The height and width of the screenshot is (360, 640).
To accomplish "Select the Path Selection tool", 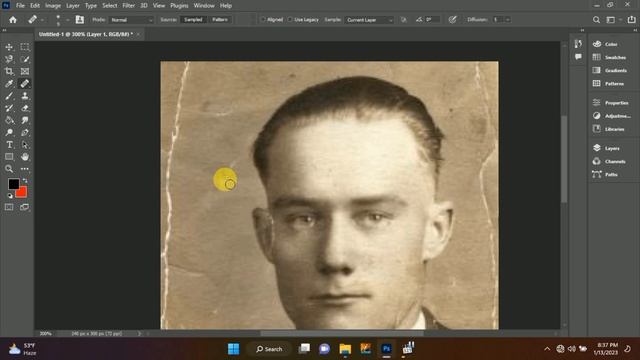I will (x=25, y=145).
